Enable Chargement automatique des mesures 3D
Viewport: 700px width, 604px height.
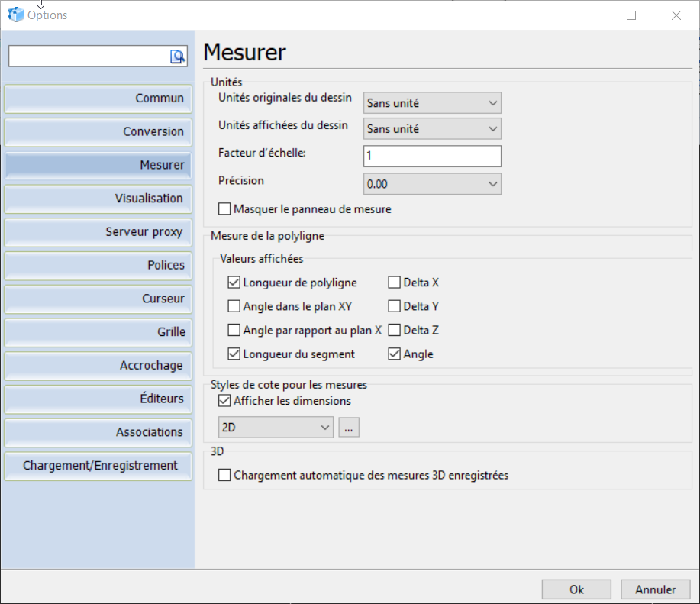point(224,475)
